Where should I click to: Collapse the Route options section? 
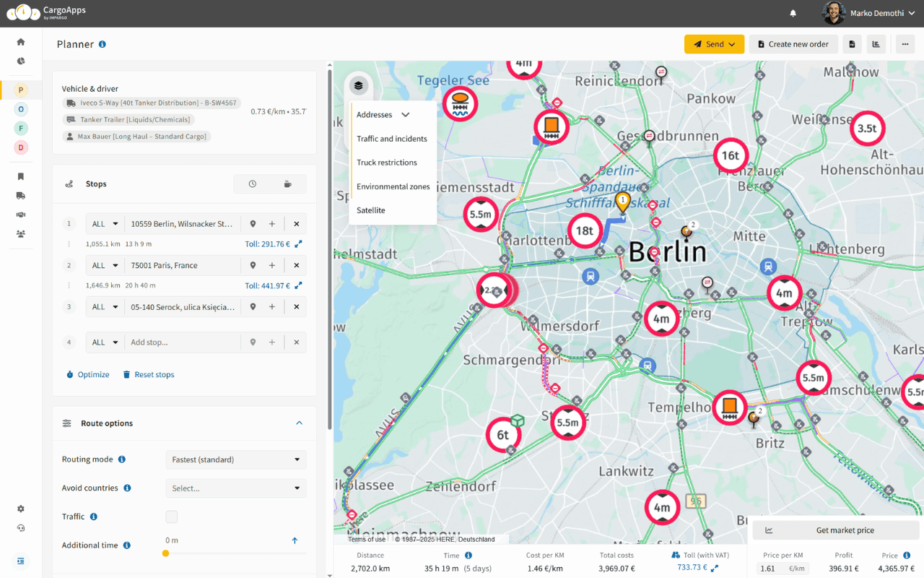(299, 423)
